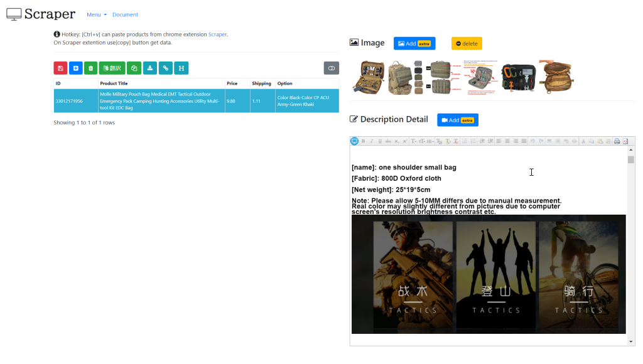Viewport: 643px width, 364px height.
Task: Click the link chain icon button
Action: pos(166,68)
